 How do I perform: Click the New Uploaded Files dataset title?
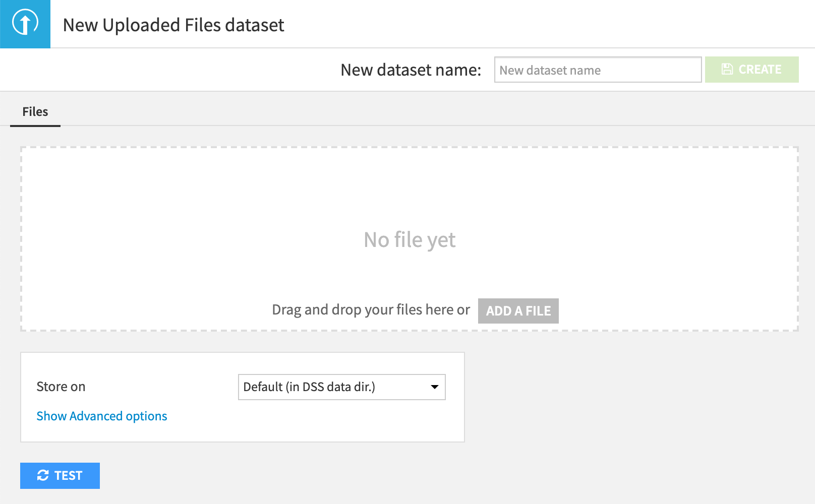[x=173, y=25]
